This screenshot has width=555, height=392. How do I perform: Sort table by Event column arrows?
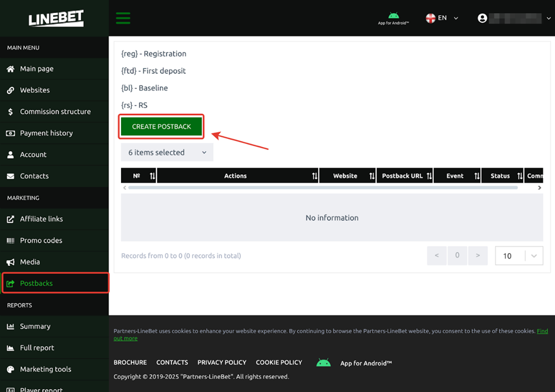(477, 176)
